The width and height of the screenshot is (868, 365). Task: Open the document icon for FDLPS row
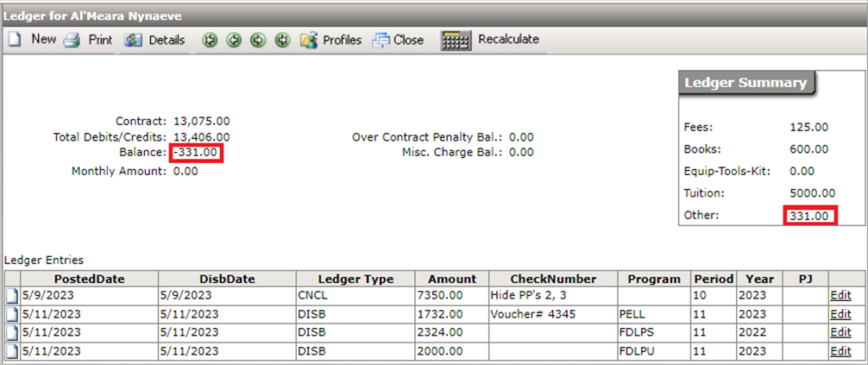pos(12,333)
